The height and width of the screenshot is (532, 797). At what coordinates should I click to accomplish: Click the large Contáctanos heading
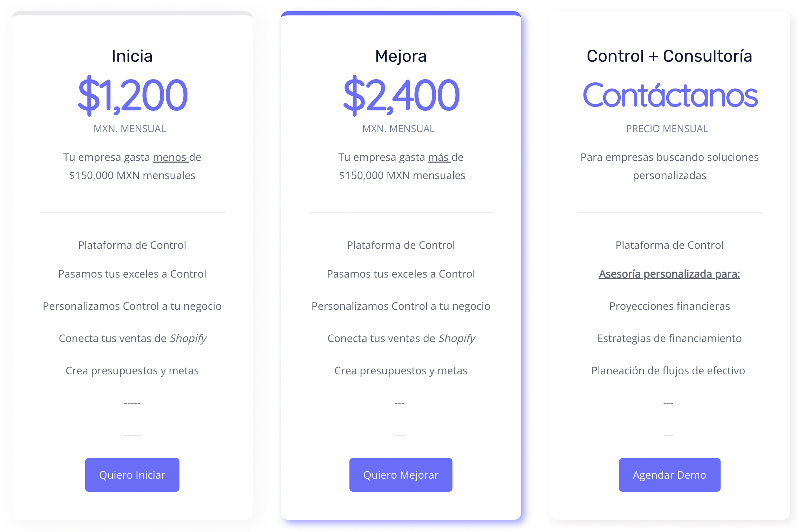pos(670,95)
